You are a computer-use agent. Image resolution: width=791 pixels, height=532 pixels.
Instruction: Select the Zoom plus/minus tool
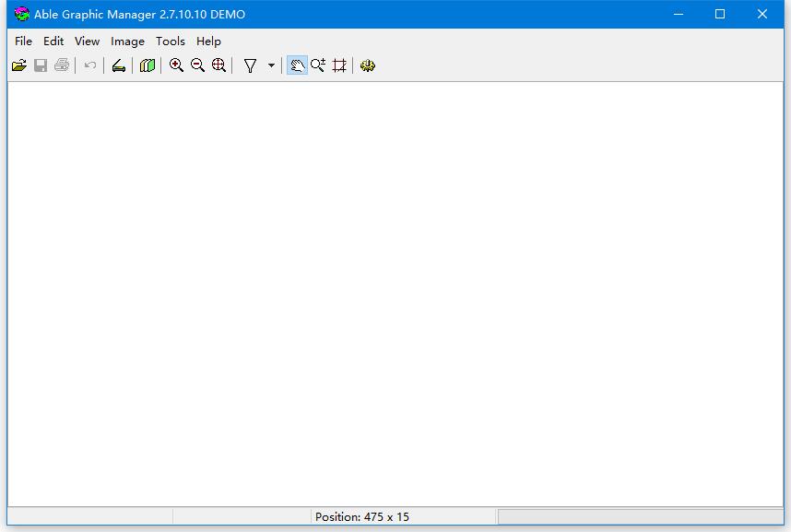point(318,65)
